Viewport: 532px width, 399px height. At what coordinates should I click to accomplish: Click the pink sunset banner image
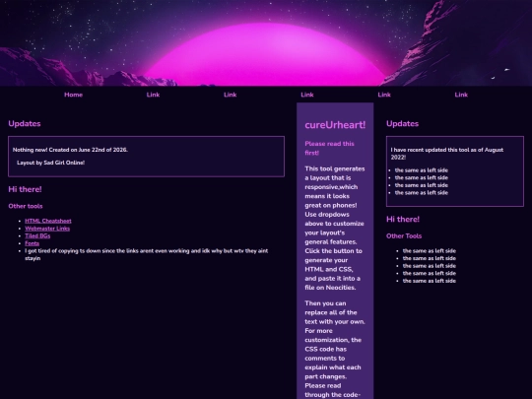pos(266,42)
